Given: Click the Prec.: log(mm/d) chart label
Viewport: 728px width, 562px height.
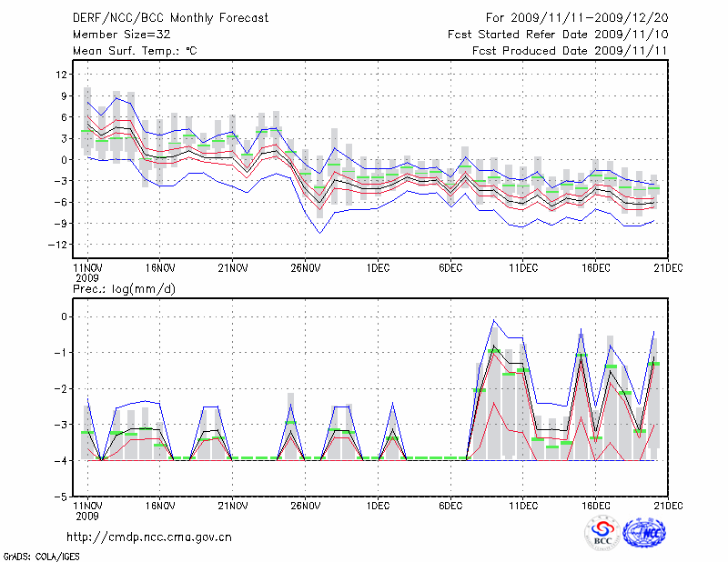Looking at the screenshot, I should (124, 288).
